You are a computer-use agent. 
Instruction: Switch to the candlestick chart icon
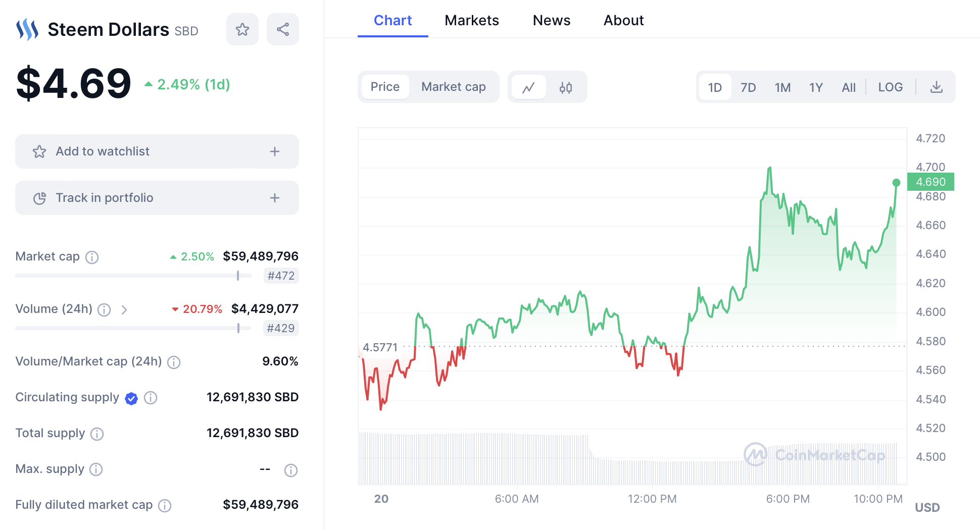point(566,87)
